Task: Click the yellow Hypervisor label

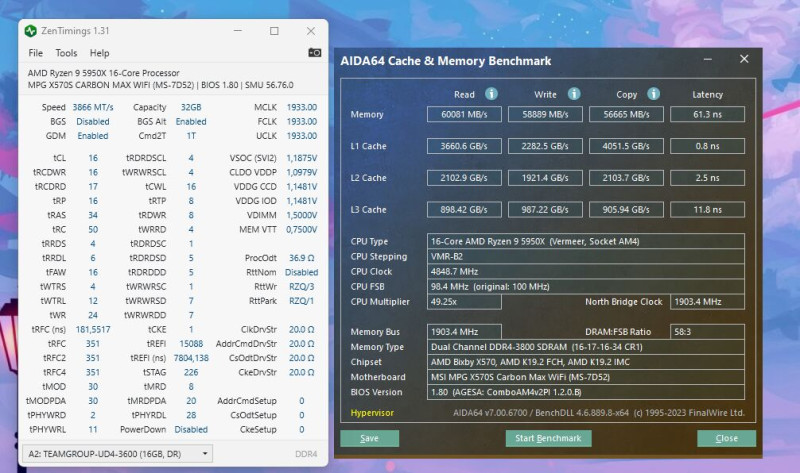Action: (372, 413)
